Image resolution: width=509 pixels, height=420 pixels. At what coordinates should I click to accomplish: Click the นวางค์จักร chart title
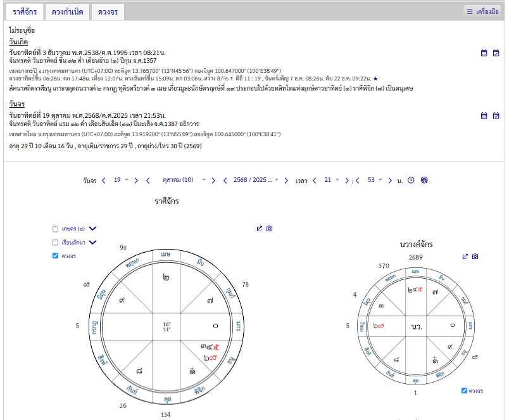coord(416,245)
